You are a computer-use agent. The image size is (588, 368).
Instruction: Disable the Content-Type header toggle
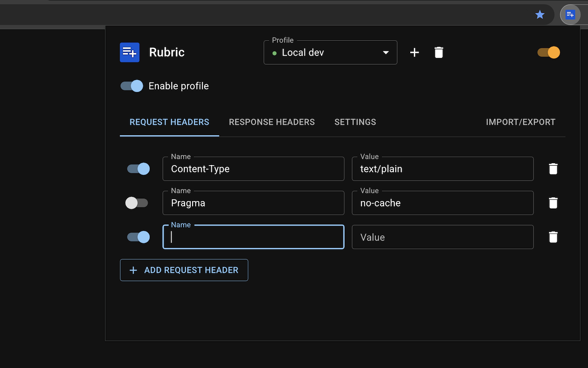pyautogui.click(x=139, y=169)
